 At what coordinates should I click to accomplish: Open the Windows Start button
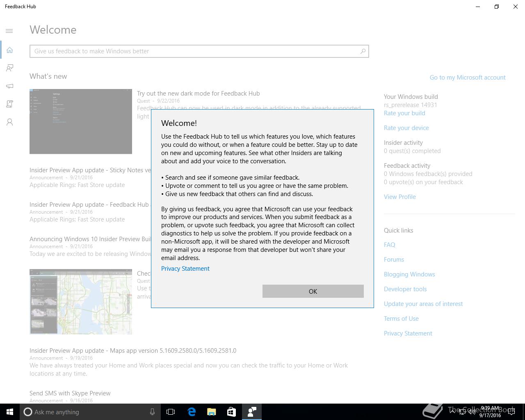tap(10, 412)
